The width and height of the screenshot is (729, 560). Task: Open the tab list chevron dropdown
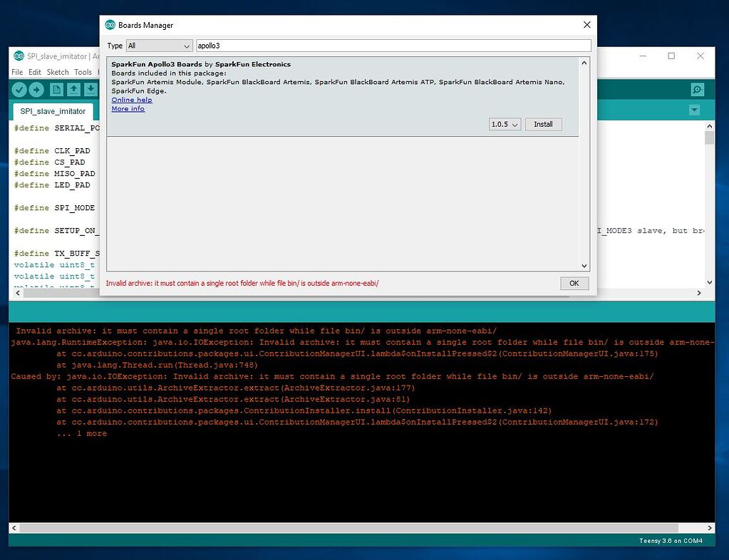click(x=694, y=111)
